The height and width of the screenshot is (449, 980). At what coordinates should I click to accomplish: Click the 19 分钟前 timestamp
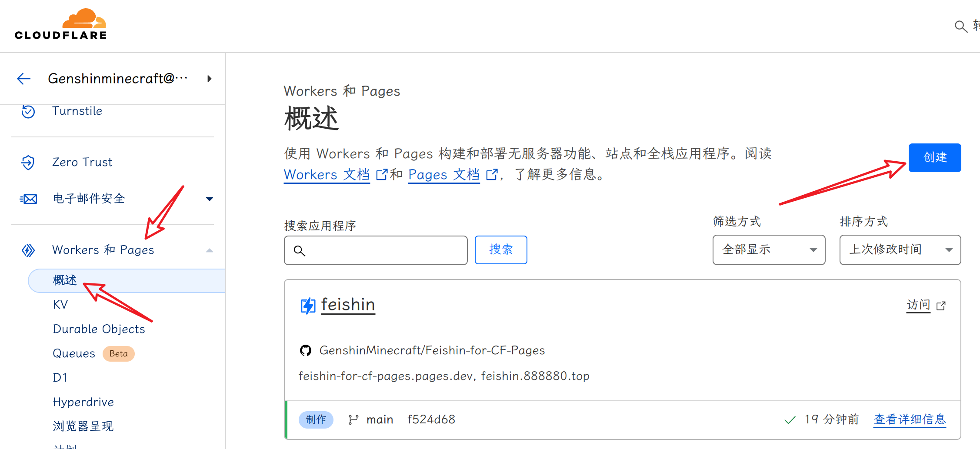(832, 420)
